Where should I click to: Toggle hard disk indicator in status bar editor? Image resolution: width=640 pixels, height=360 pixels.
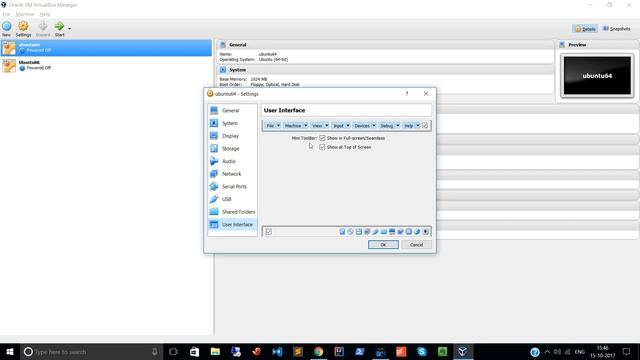pos(342,232)
